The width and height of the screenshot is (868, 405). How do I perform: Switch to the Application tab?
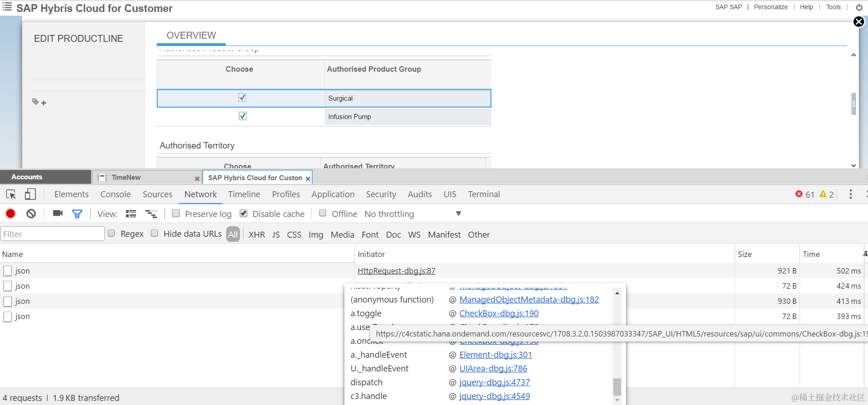[x=333, y=194]
